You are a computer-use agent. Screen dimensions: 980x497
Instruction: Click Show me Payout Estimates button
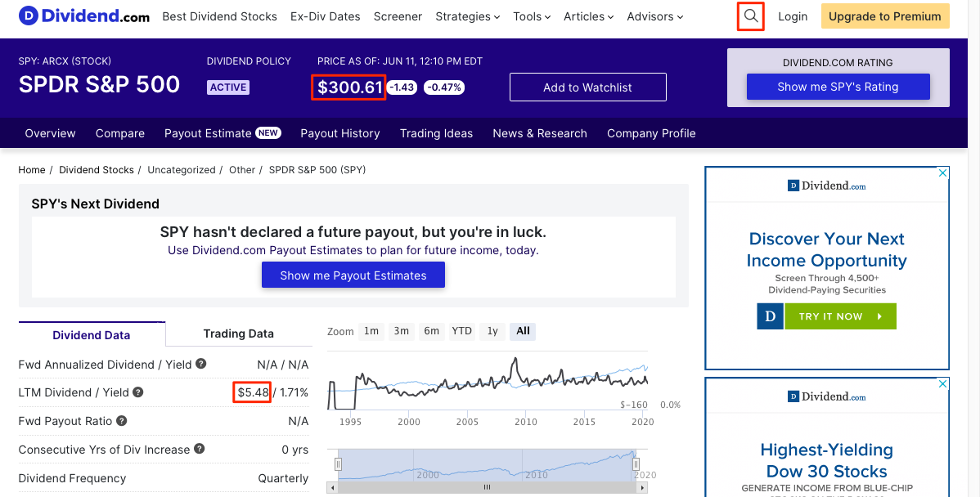353,275
